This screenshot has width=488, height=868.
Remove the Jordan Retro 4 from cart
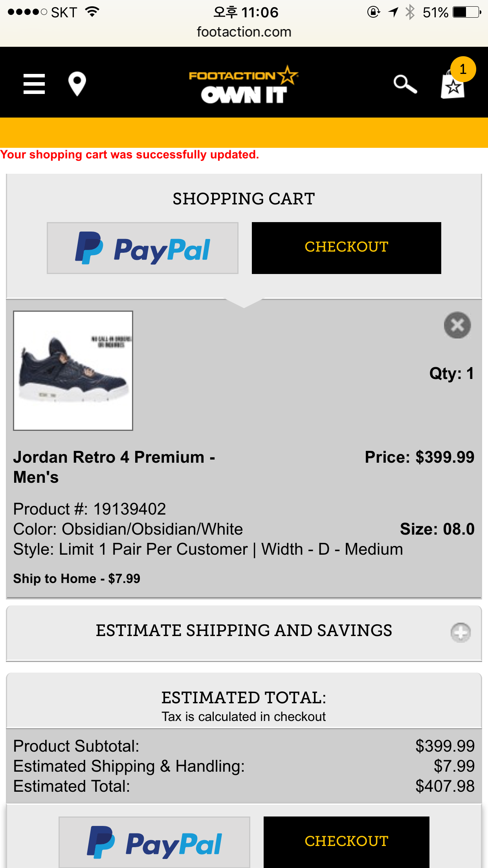tap(457, 325)
